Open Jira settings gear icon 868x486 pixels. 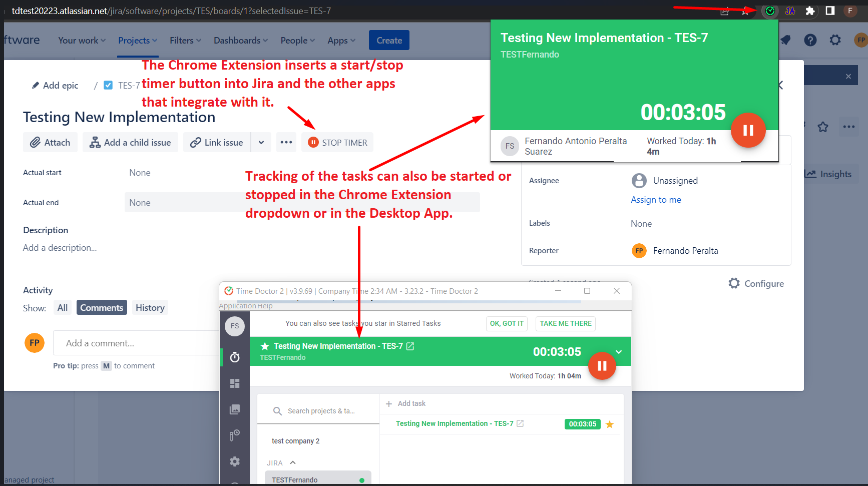coord(835,40)
